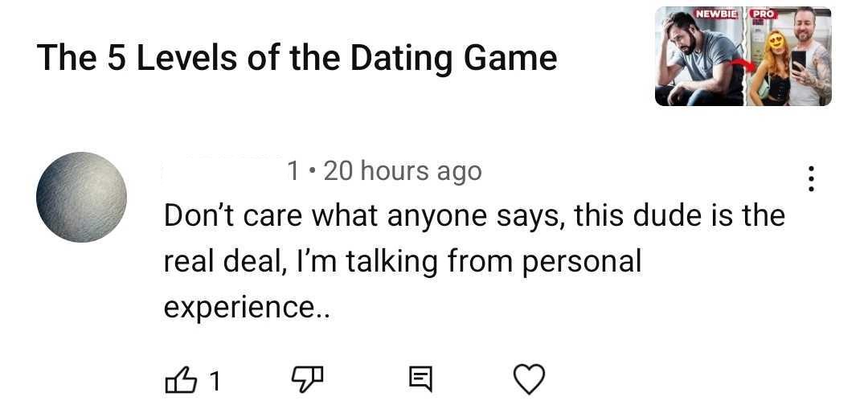Open the video thumbnail image

[x=743, y=57]
